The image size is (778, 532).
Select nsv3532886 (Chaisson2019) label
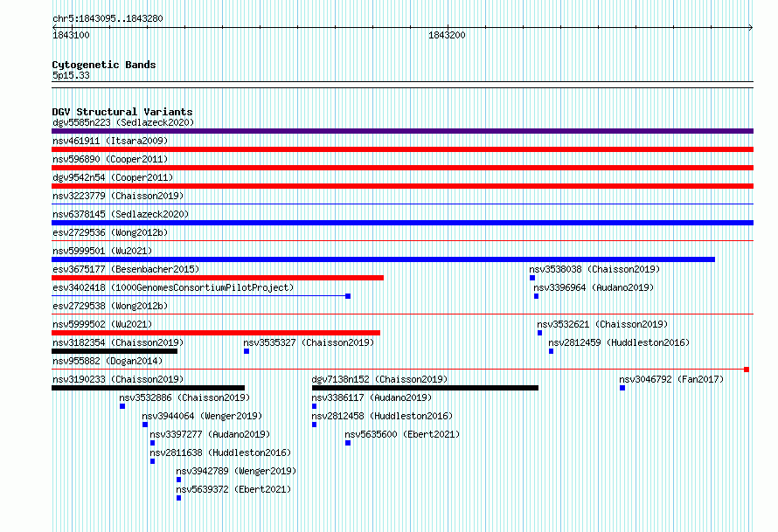[184, 397]
